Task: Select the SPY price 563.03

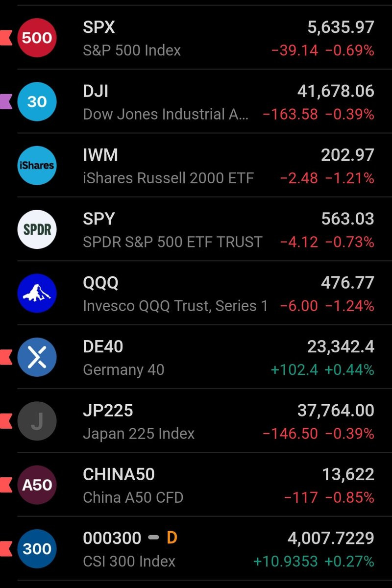Action: tap(347, 219)
